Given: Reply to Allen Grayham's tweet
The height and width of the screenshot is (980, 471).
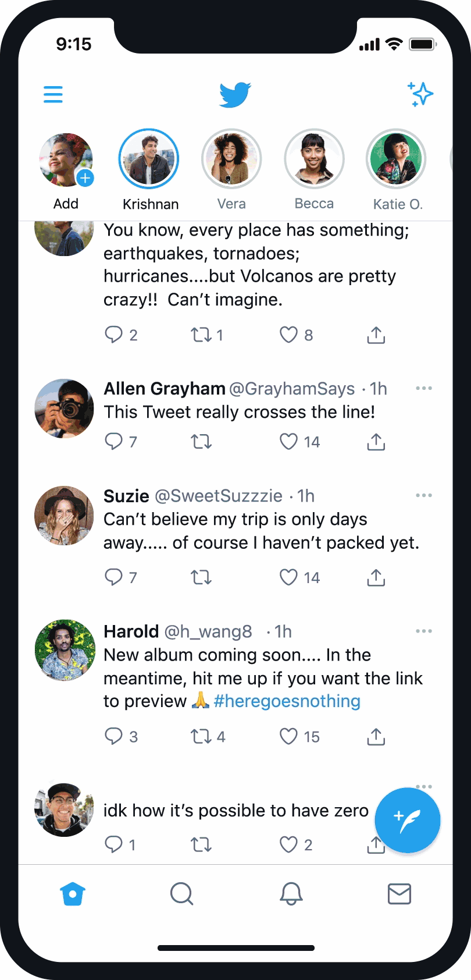Looking at the screenshot, I should pos(113,442).
